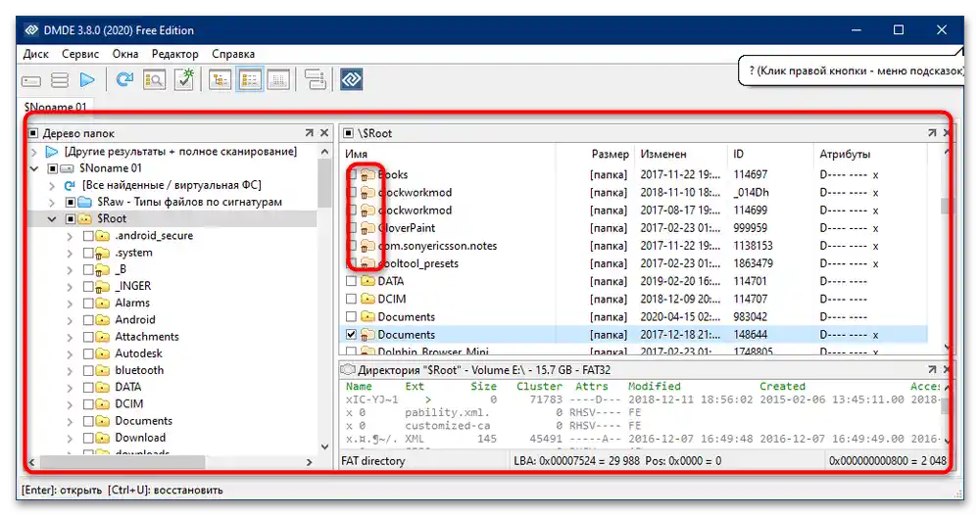The image size is (980, 516).
Task: Open the disk selection toolbar icon
Action: click(x=31, y=80)
